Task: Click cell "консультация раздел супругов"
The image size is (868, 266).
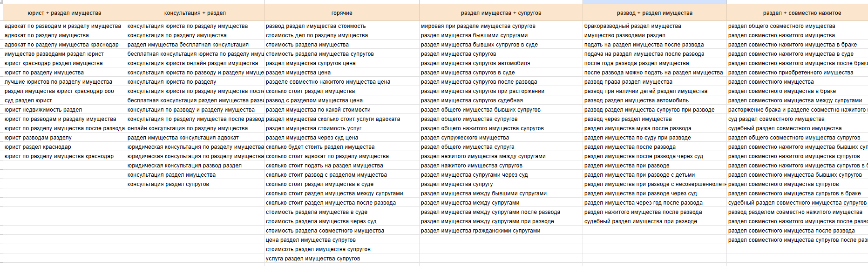Action: tap(195, 184)
